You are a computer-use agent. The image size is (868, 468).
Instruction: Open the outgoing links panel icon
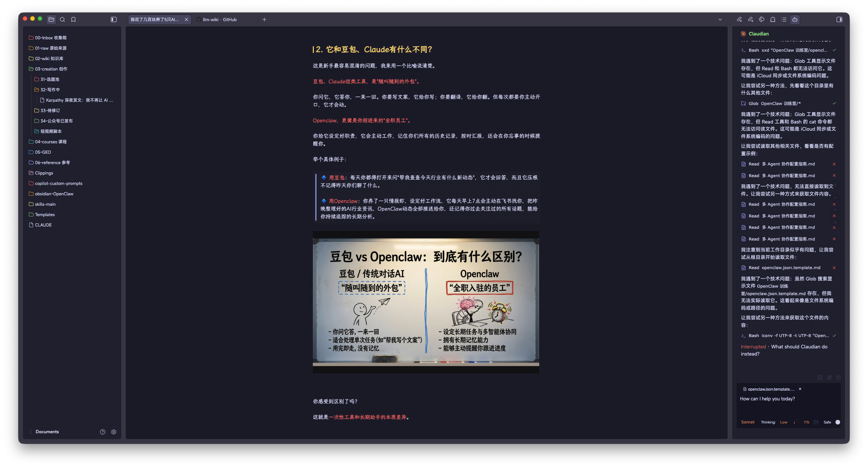[x=750, y=19]
